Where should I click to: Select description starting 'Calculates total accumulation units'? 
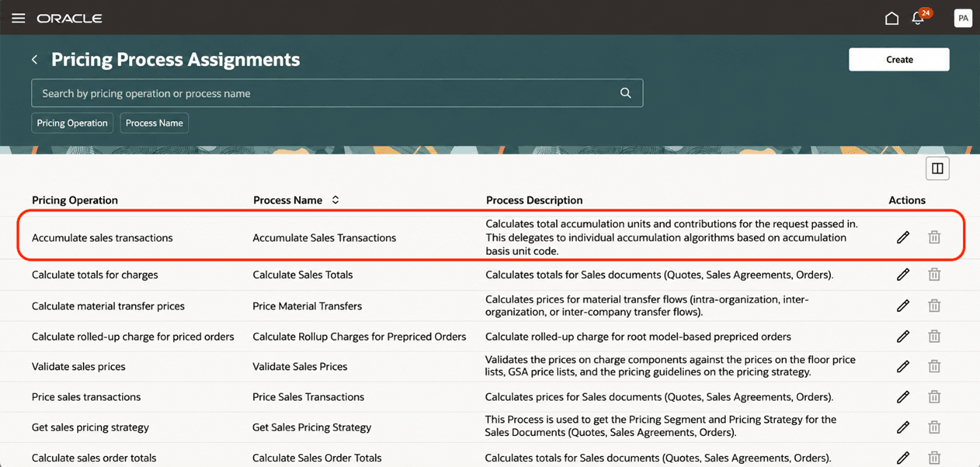point(672,237)
